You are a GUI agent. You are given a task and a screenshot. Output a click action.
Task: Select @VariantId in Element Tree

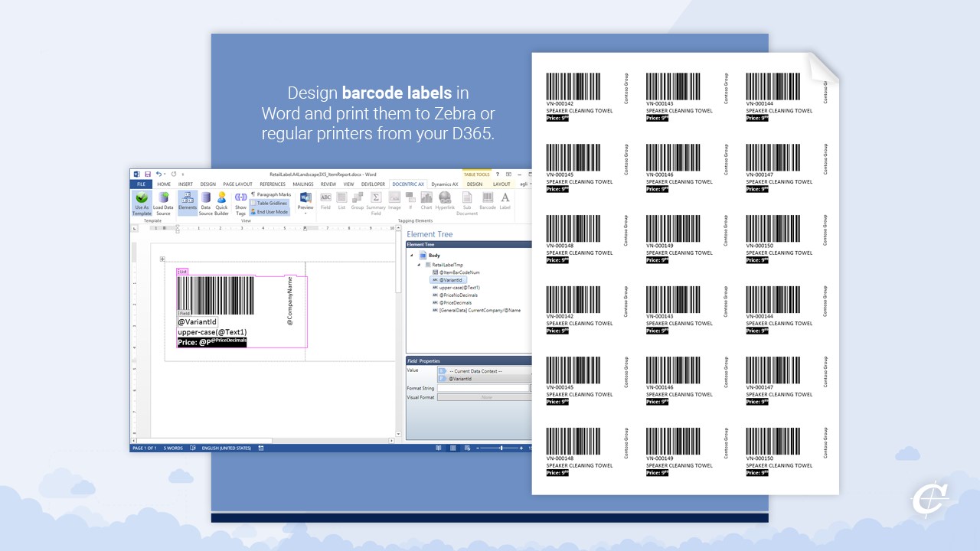(451, 280)
